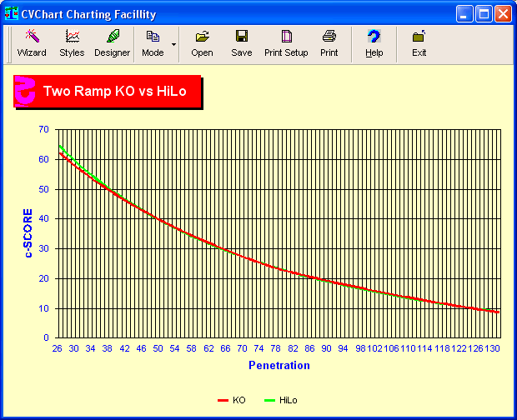Click the pink logo in title banner
The image size is (517, 420).
click(26, 91)
